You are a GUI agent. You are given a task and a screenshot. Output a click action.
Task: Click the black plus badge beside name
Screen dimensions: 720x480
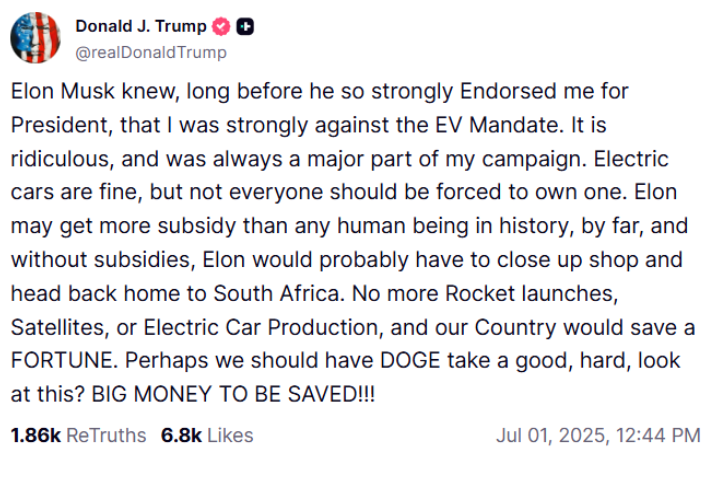(245, 27)
